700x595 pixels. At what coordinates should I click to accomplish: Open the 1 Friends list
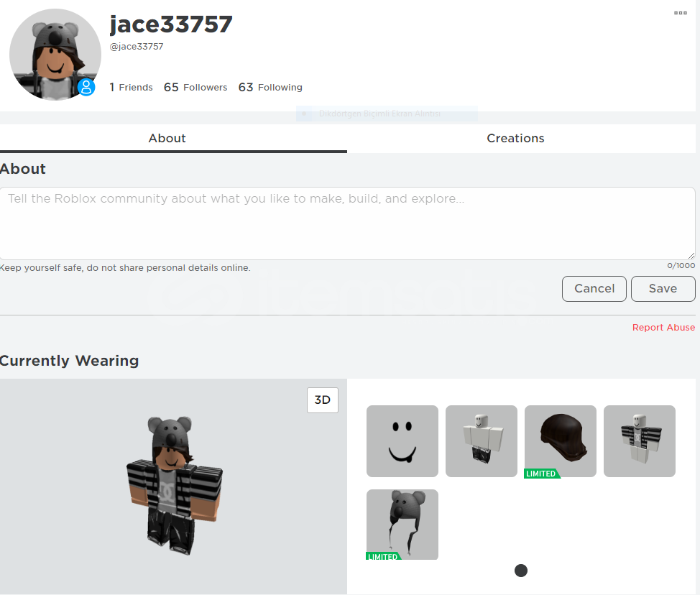coord(131,87)
